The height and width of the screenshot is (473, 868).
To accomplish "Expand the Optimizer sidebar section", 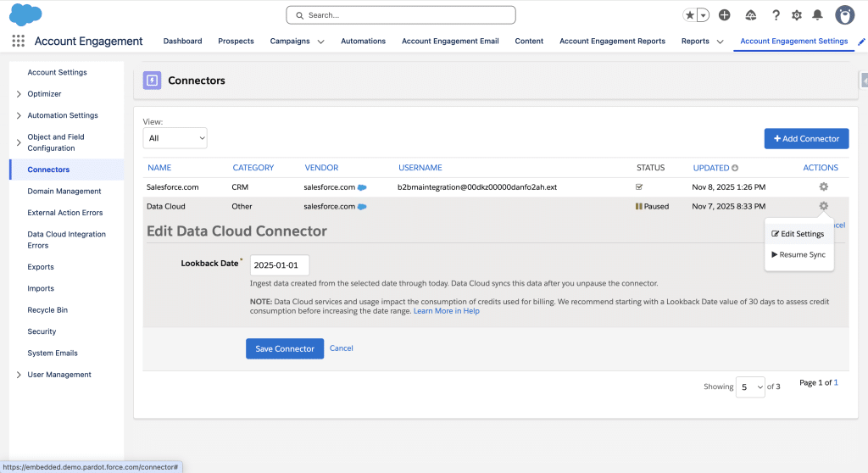I will pyautogui.click(x=19, y=94).
